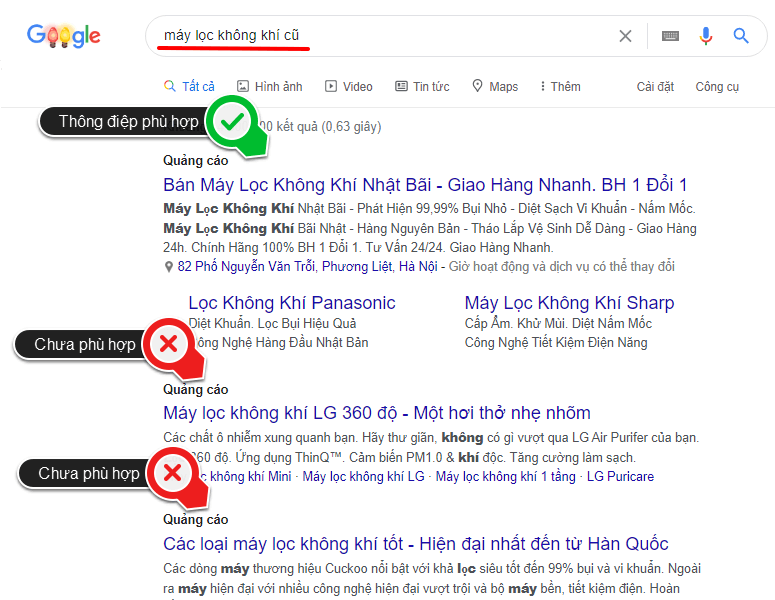
Task: Click the "Máy lọc không khí LG" sitelink
Action: click(x=363, y=476)
